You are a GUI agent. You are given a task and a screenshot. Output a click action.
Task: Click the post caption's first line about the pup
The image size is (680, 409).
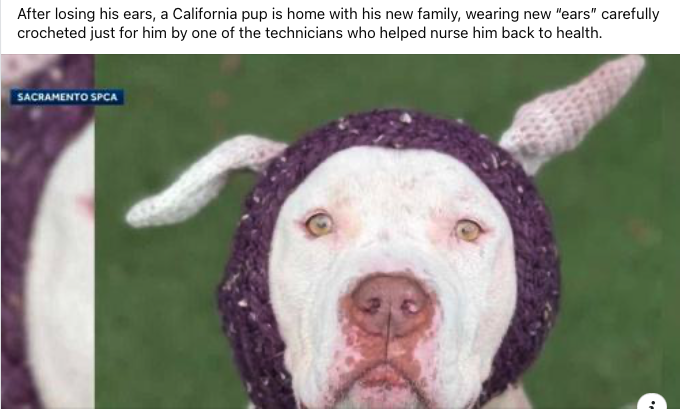[x=338, y=14]
